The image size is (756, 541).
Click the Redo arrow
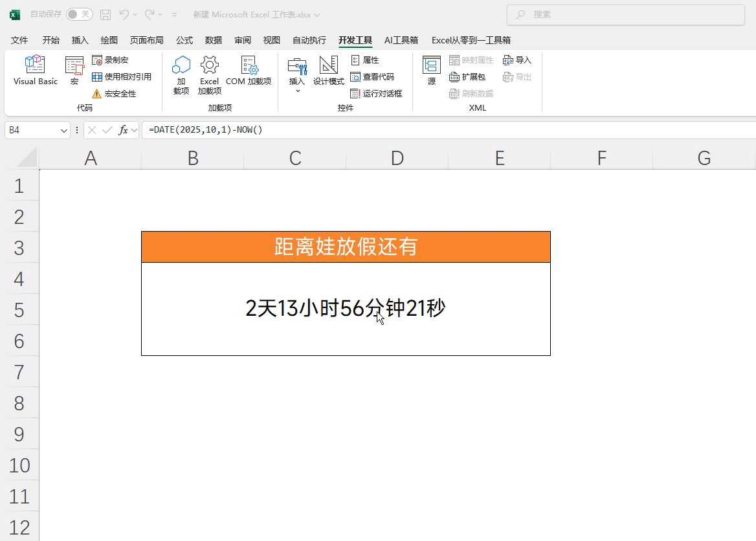[150, 14]
